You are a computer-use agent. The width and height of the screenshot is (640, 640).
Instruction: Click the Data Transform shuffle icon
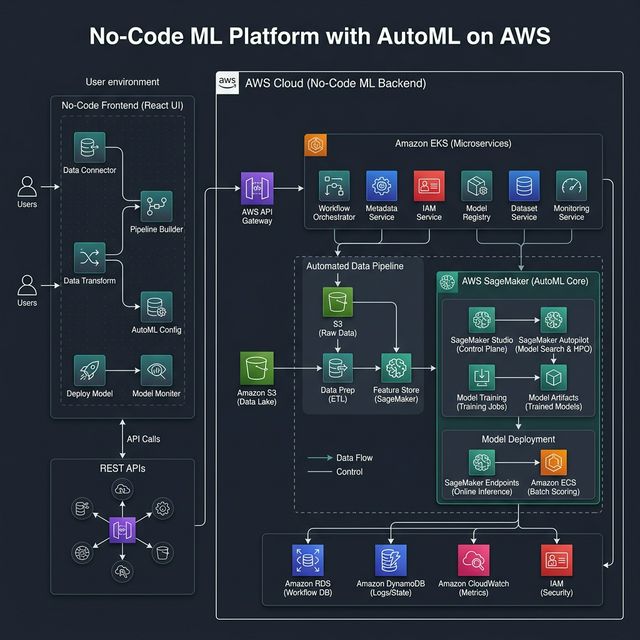[x=89, y=258]
